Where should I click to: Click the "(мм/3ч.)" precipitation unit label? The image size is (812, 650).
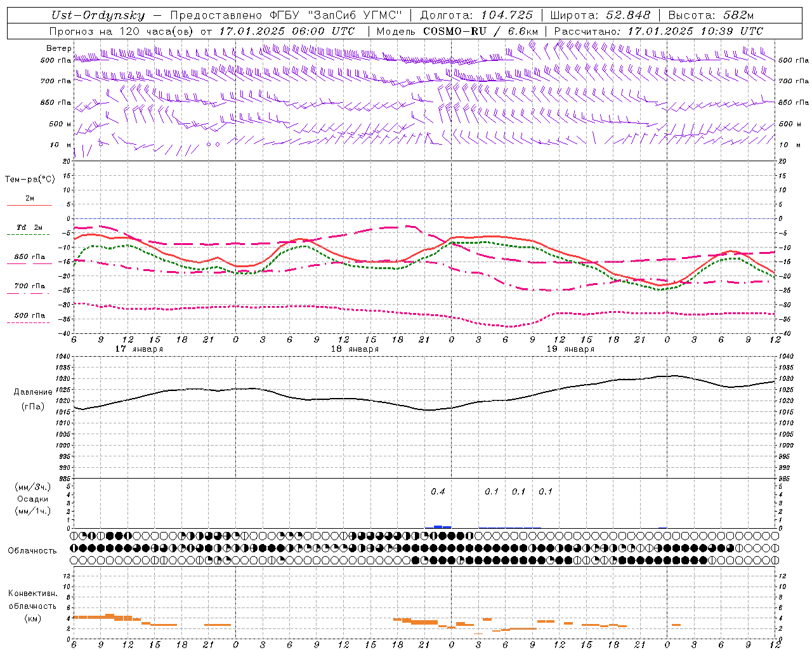coord(32,487)
